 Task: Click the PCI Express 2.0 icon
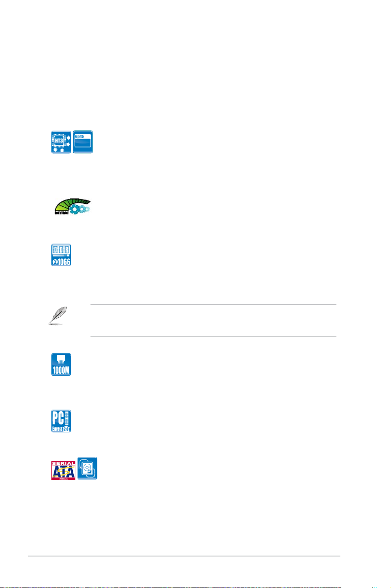coord(61,421)
